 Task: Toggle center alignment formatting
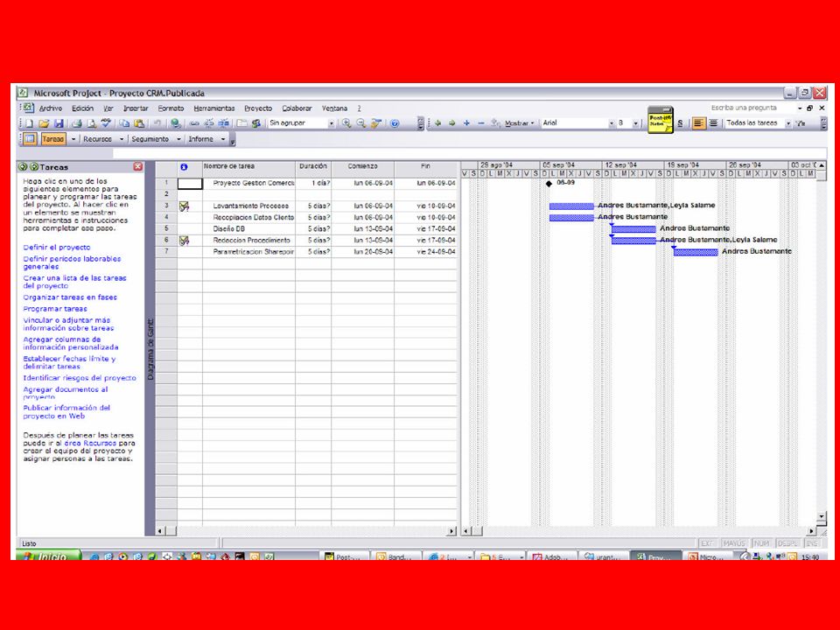714,123
